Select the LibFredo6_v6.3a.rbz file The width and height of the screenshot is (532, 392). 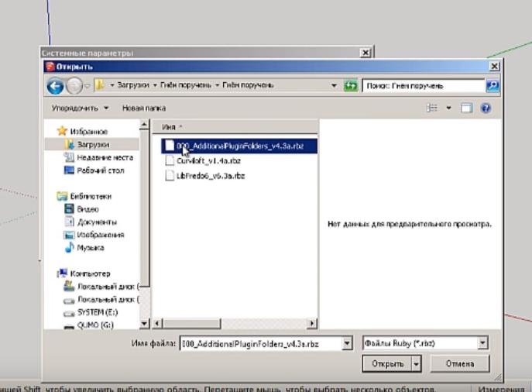(205, 176)
